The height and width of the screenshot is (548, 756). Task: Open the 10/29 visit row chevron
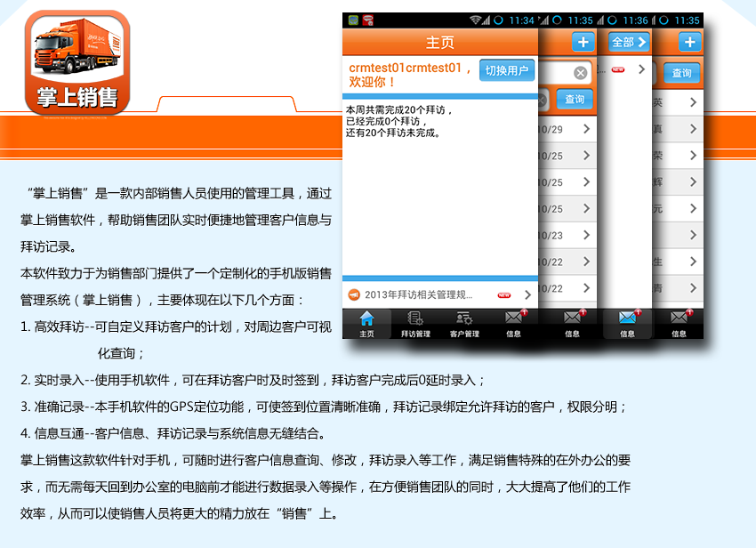tap(587, 129)
